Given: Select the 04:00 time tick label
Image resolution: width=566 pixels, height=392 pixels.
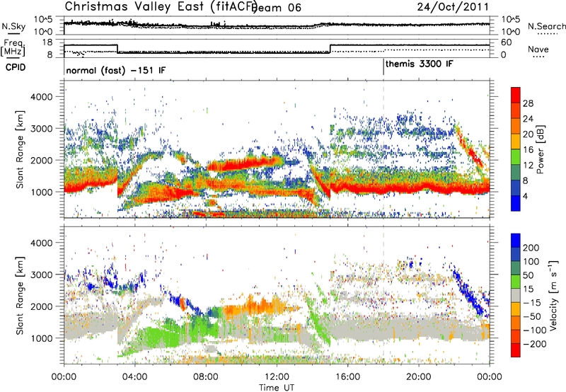Looking at the screenshot, I should (x=135, y=377).
